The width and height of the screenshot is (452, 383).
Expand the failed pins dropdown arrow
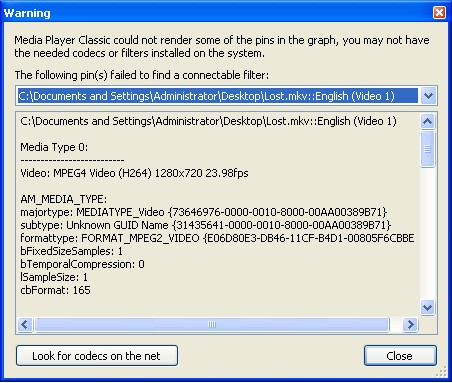click(x=428, y=96)
